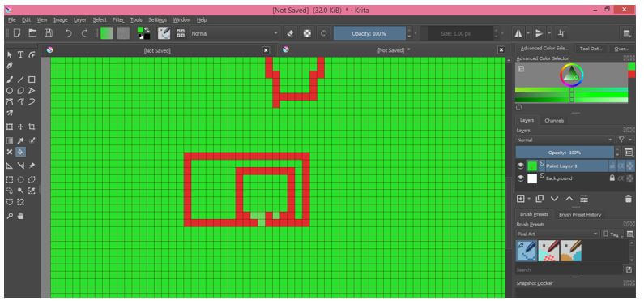Adjust the layer Opacity slider

coord(565,153)
